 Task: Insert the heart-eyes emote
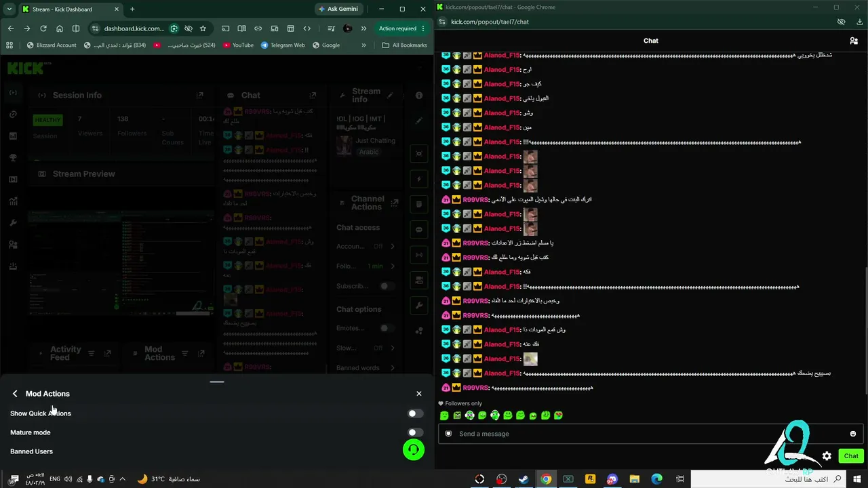click(x=559, y=415)
